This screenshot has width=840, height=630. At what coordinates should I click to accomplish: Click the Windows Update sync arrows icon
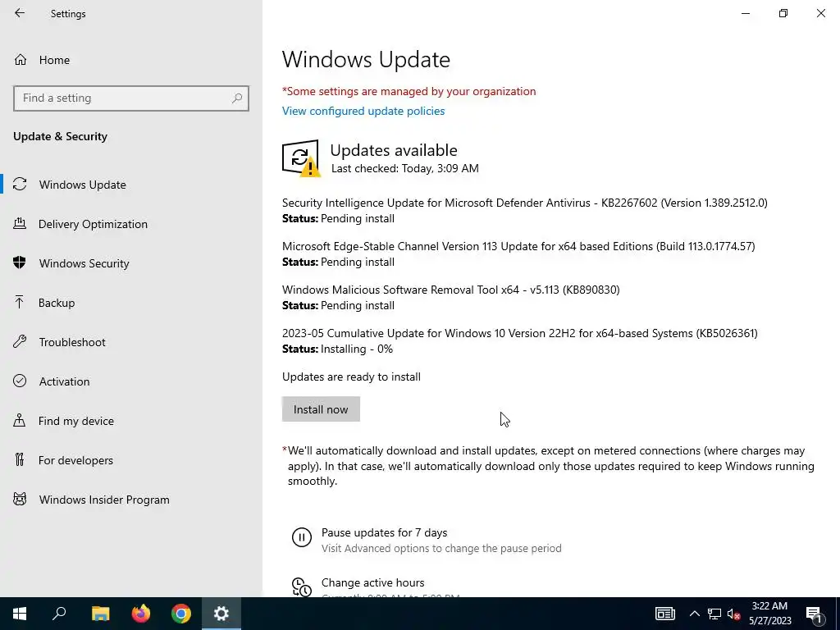pos(20,185)
